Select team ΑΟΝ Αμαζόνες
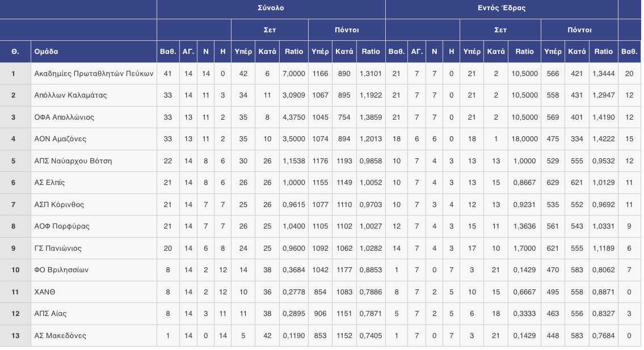 click(x=60, y=139)
